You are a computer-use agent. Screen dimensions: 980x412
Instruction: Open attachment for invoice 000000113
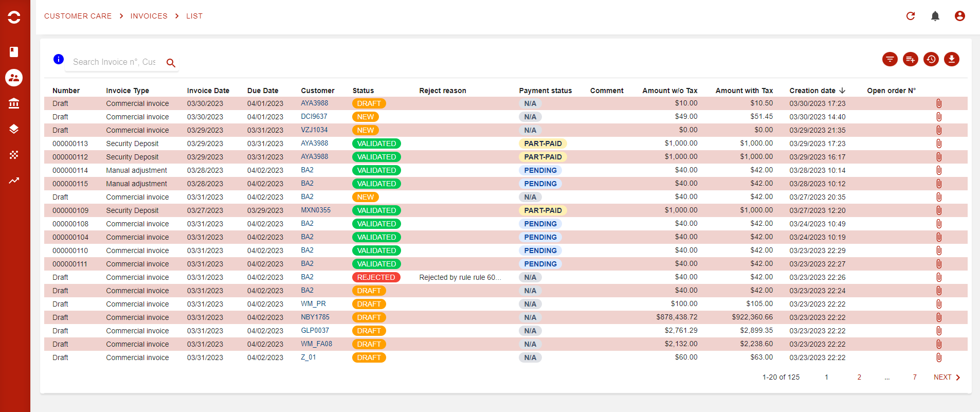click(938, 144)
